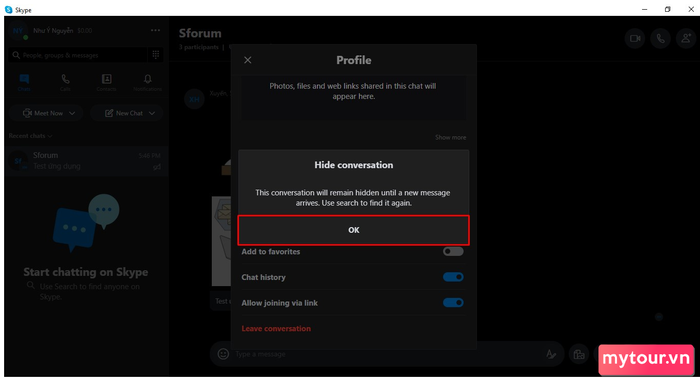The image size is (700, 383).
Task: Expand the New Chat dropdown arrow
Action: pyautogui.click(x=152, y=113)
